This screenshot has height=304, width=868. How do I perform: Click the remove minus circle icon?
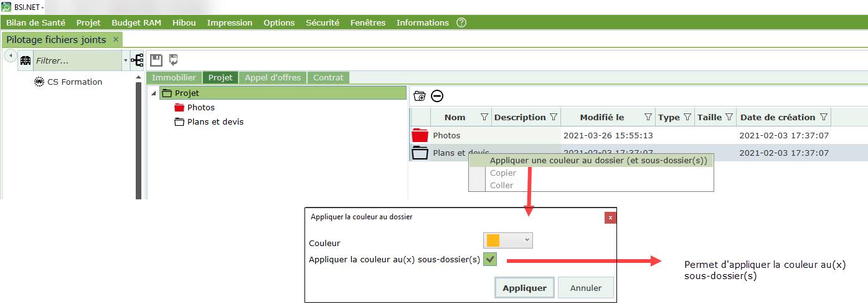(437, 96)
